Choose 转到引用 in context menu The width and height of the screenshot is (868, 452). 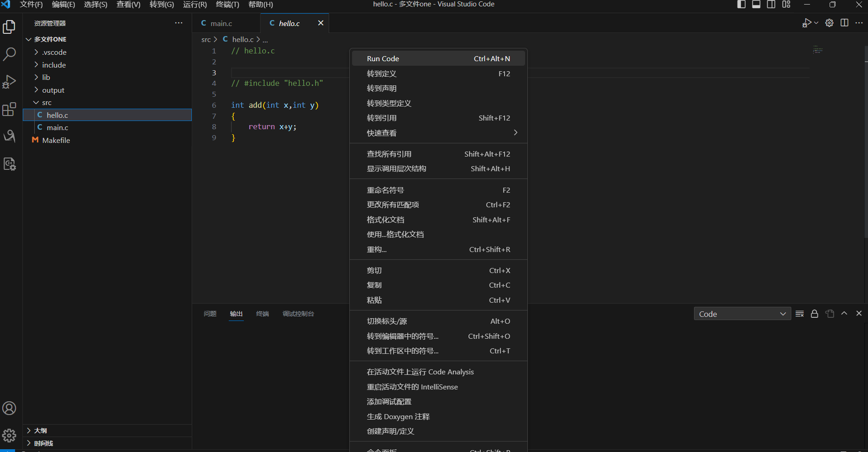(438, 118)
